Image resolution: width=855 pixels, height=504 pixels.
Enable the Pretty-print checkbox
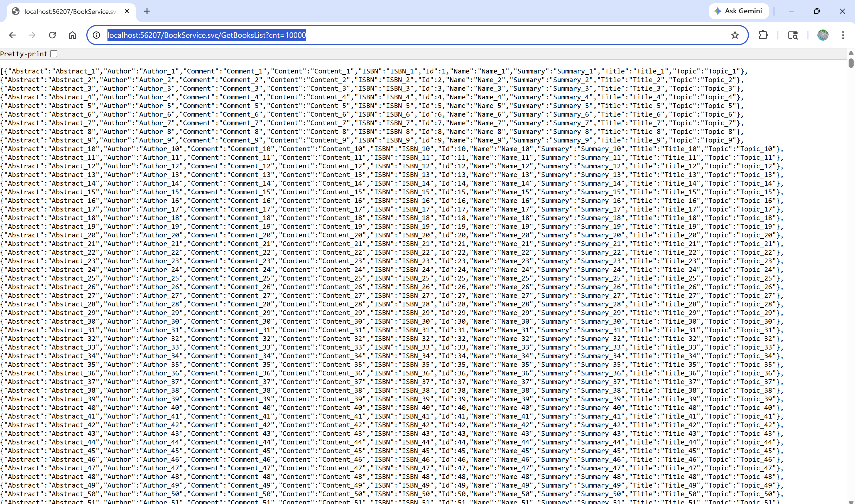point(54,54)
